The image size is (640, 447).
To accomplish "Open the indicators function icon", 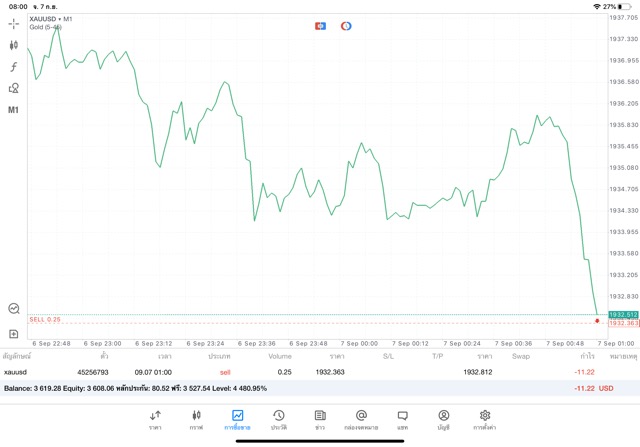I will 14,67.
